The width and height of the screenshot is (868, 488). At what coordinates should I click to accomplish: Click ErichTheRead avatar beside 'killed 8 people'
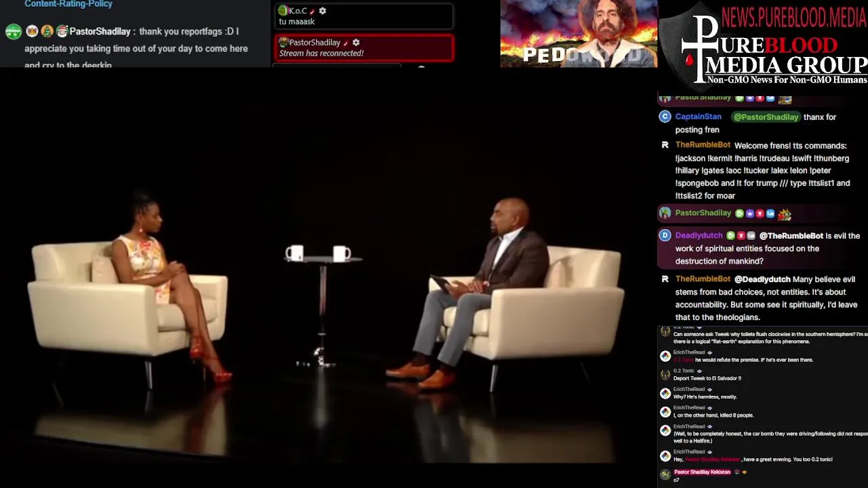665,411
